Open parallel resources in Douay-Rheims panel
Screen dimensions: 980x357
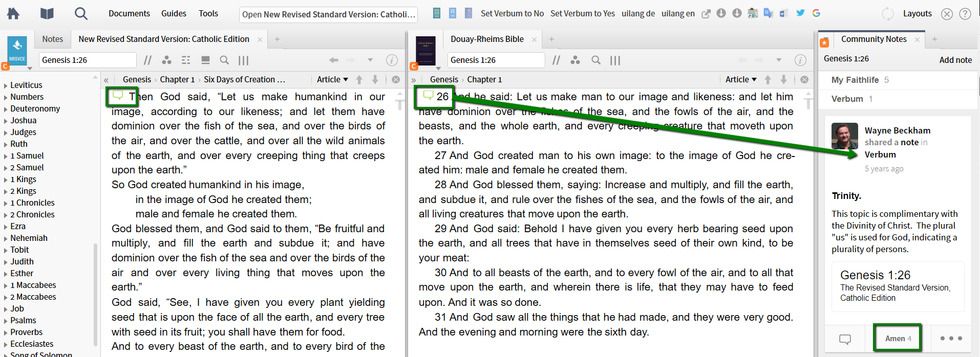(x=556, y=60)
